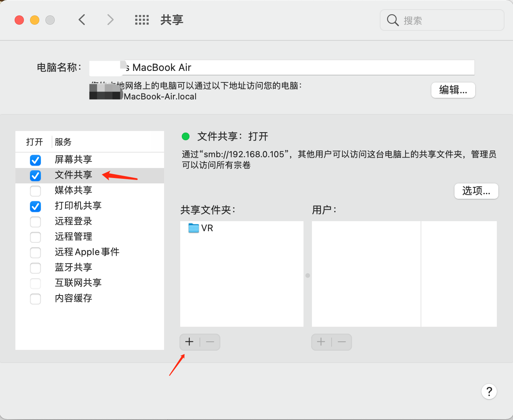Click the 打开 column header
The height and width of the screenshot is (420, 513).
(34, 142)
